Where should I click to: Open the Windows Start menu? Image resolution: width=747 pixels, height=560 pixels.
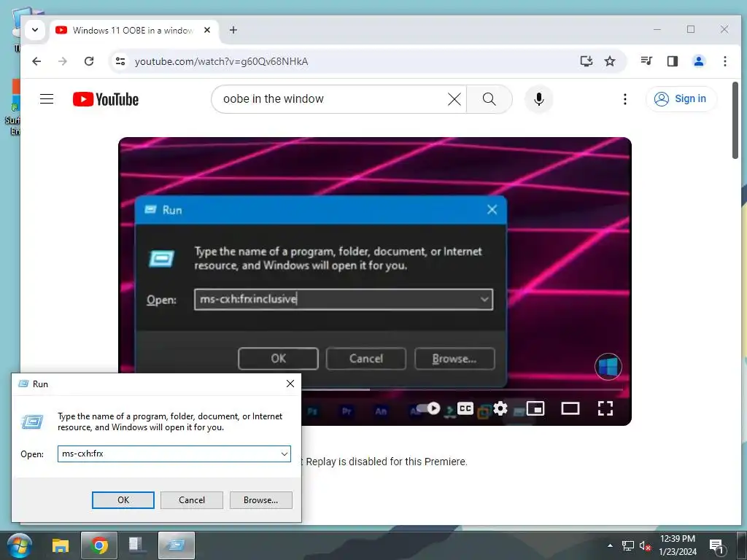[20, 545]
